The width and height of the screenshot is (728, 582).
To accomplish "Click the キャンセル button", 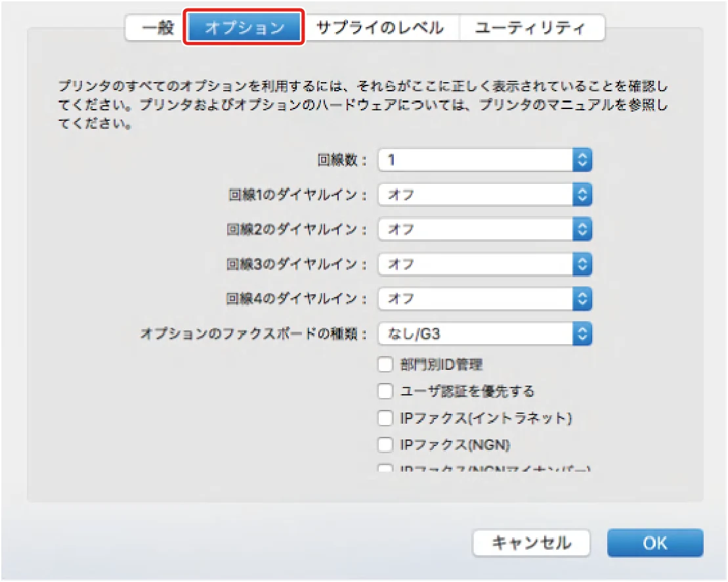I will pos(531,543).
